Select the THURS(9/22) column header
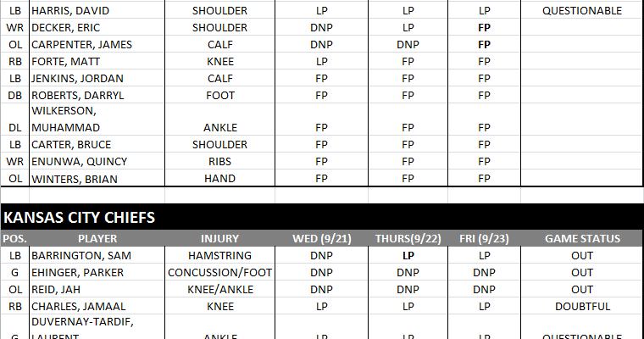The height and width of the screenshot is (339, 644). coord(408,239)
